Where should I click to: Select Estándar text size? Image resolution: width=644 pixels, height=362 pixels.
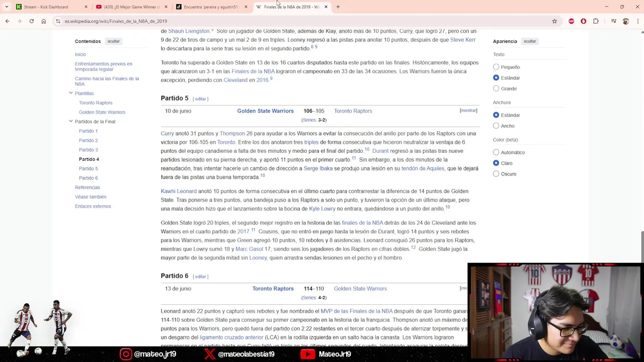[x=496, y=78]
